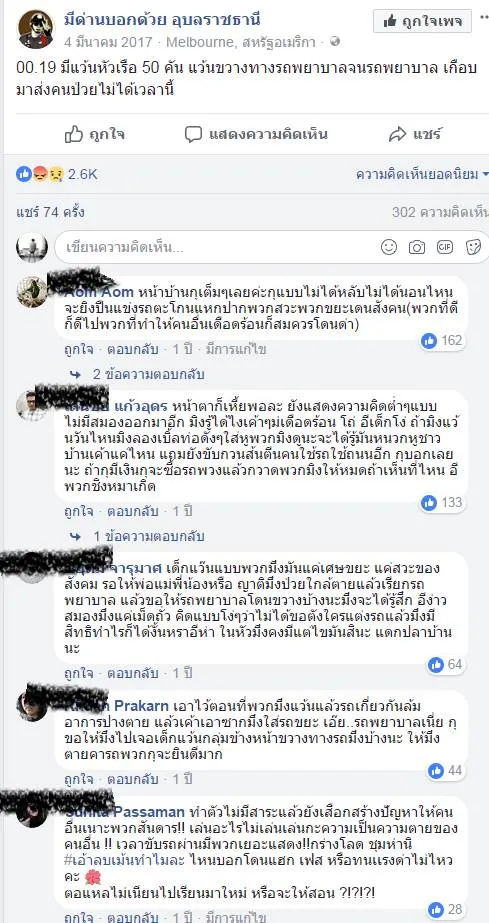
Task: Expand 2 ข้อความตอบกลับ replies
Action: [137, 374]
